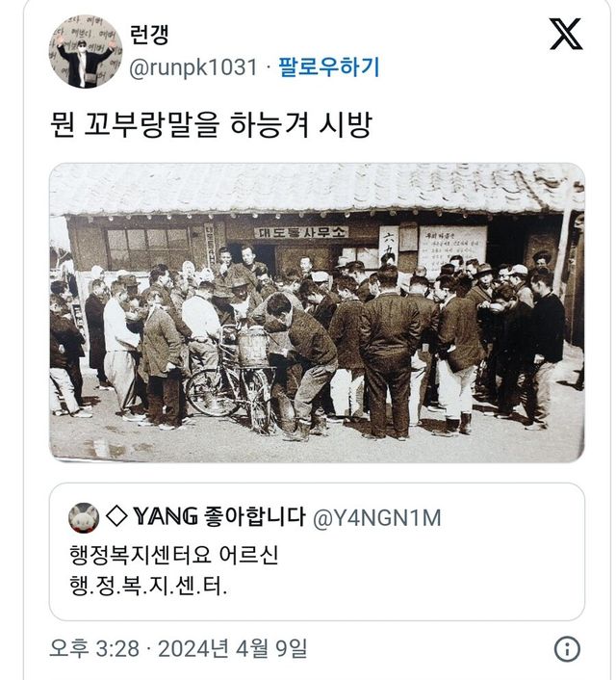Click the display name 런갱
616x680 pixels.
148,35
